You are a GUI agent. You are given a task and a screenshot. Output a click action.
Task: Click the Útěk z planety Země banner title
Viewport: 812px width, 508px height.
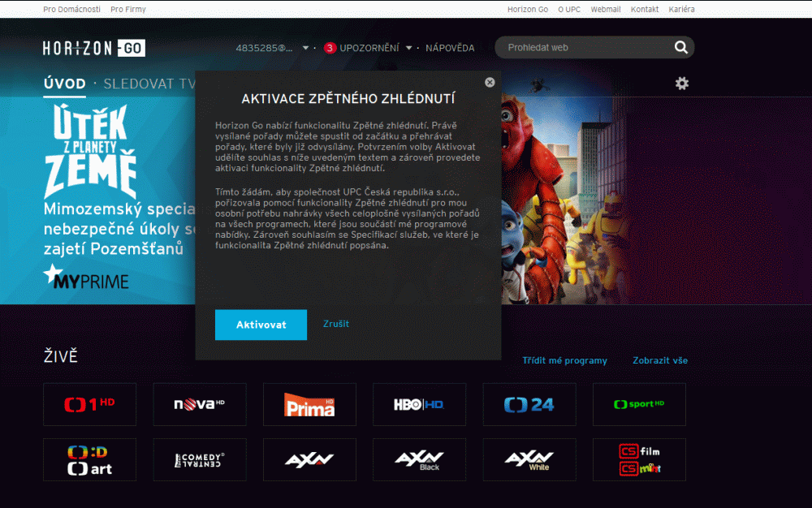coord(91,151)
